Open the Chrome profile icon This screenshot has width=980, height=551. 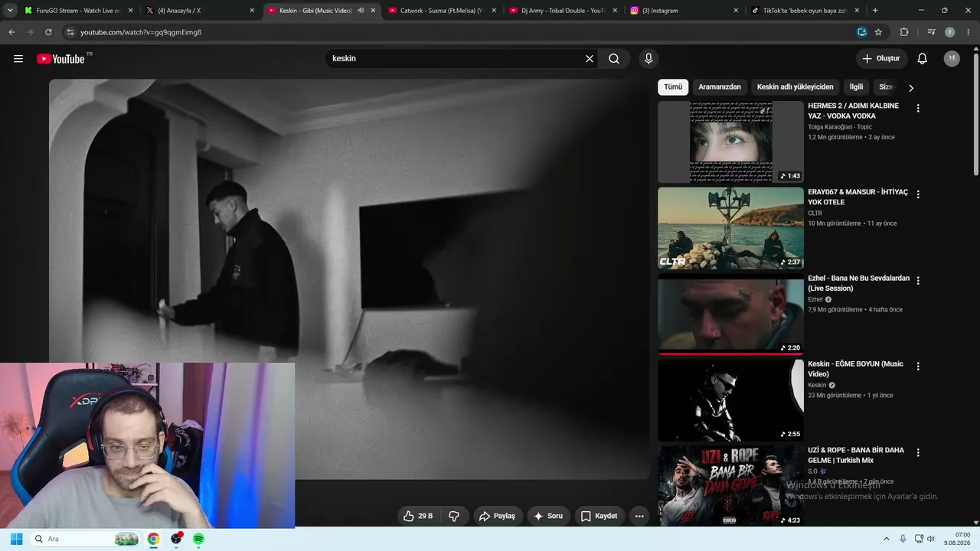(949, 32)
